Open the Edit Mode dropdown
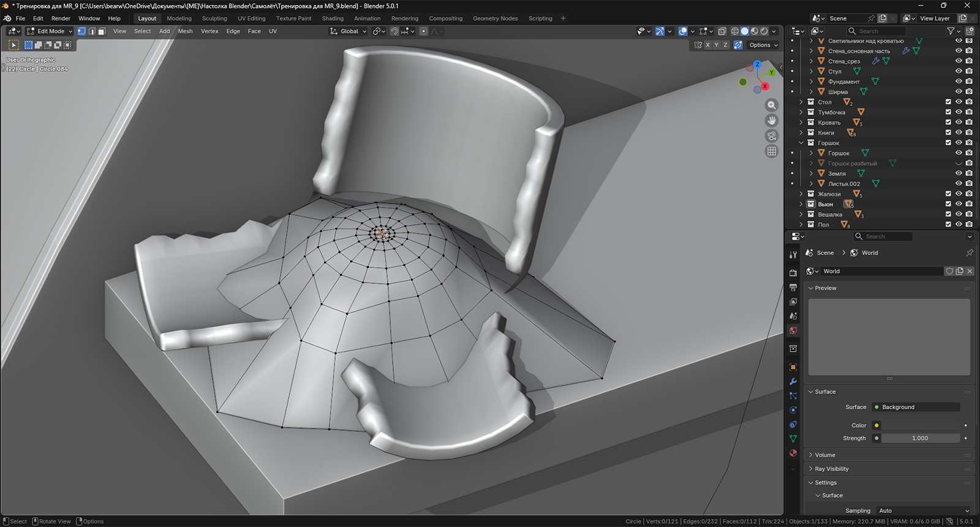 pyautogui.click(x=50, y=31)
